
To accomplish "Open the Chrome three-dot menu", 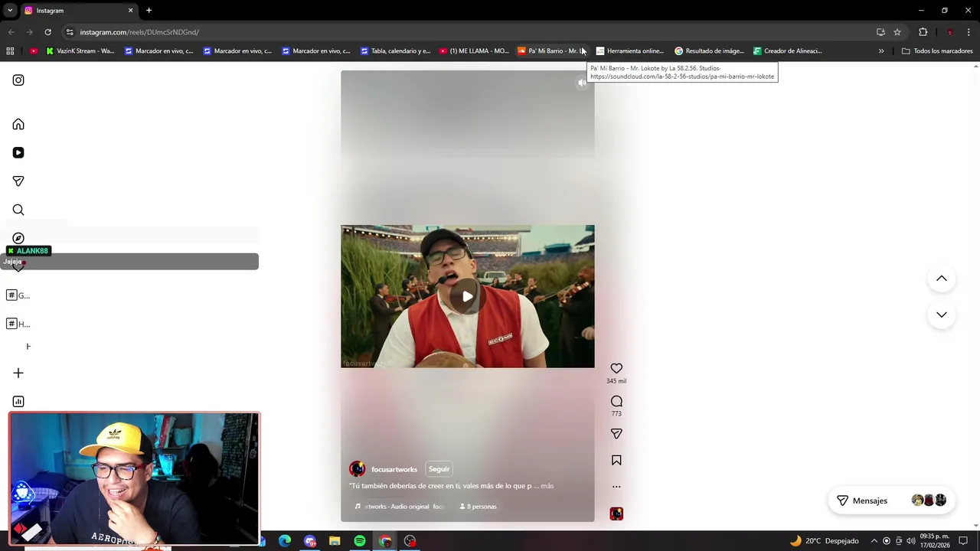I will 969,32.
